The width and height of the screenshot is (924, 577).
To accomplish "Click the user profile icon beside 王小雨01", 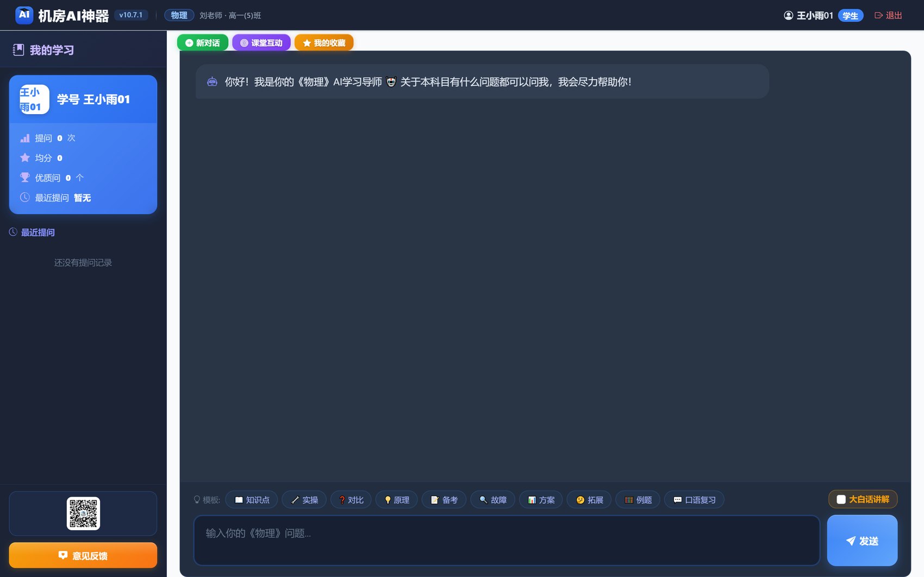I will click(788, 15).
